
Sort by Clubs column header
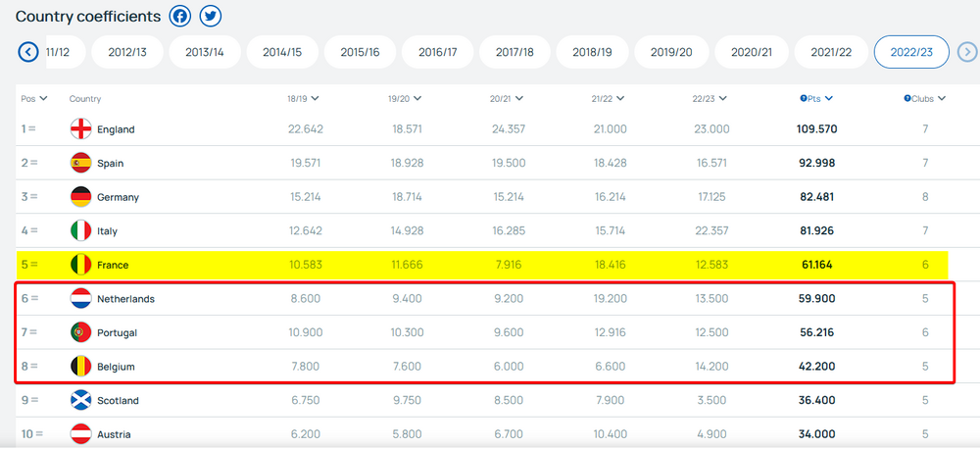[924, 99]
